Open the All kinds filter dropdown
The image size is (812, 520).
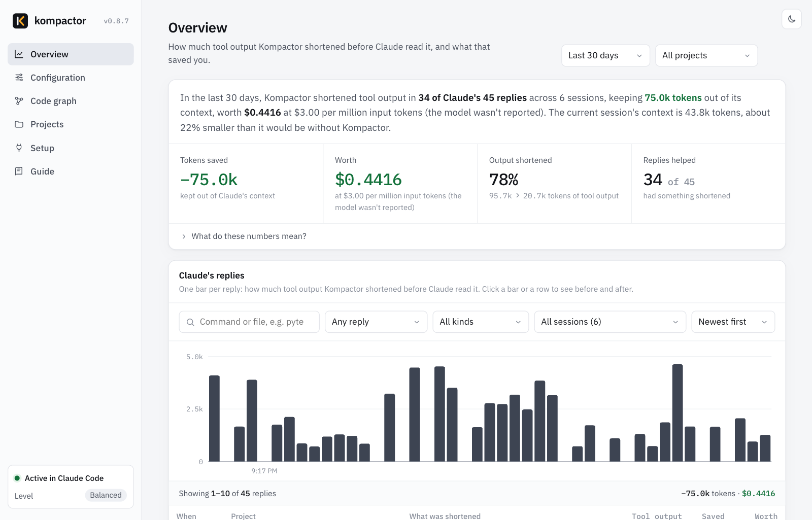pos(481,322)
